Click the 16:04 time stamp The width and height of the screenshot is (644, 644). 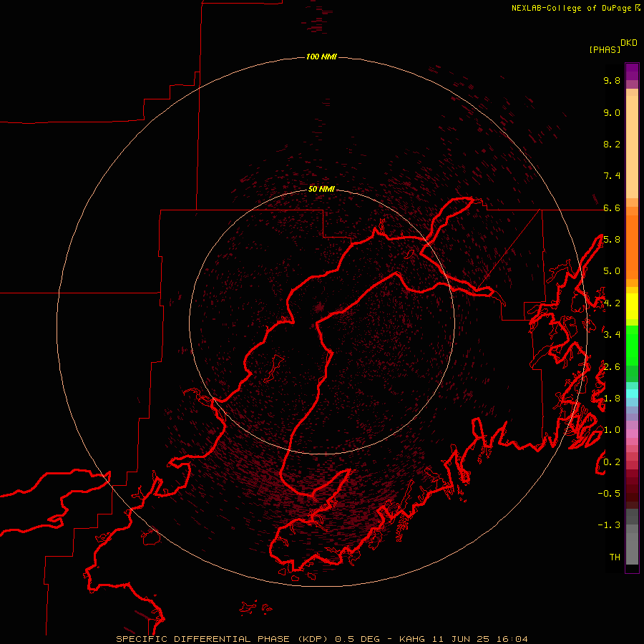(x=512, y=639)
